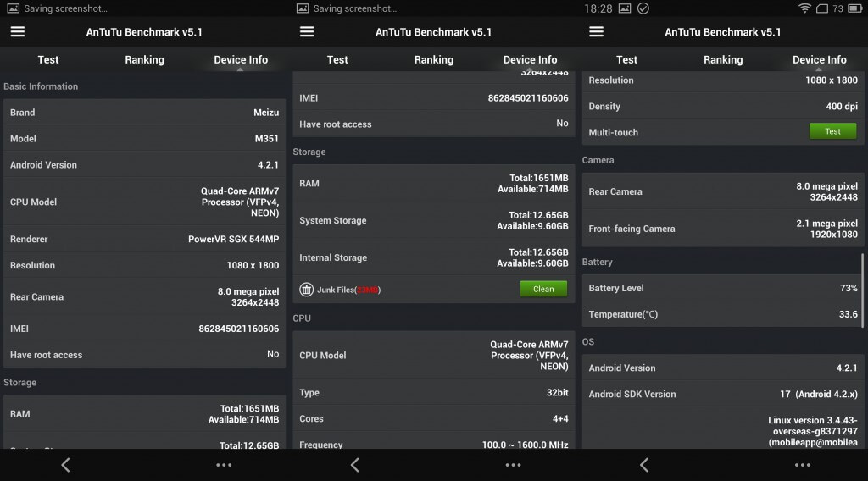Click CPU Model row in middle screen
Viewport: 868px width, 481px height.
point(434,356)
